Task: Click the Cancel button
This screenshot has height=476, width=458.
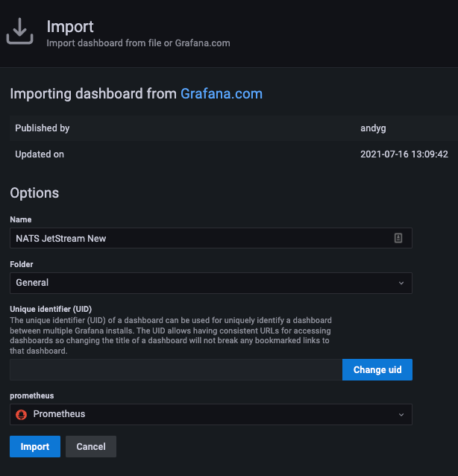Action: click(91, 447)
